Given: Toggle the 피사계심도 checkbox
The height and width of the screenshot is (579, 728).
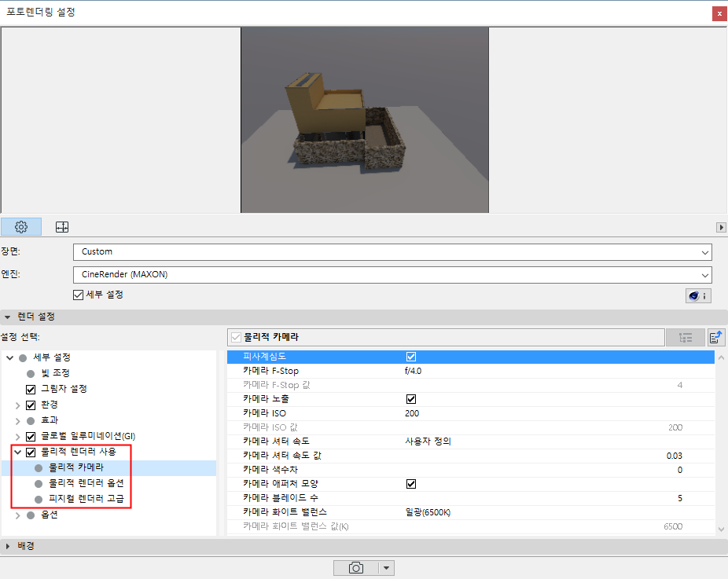Looking at the screenshot, I should pos(411,357).
